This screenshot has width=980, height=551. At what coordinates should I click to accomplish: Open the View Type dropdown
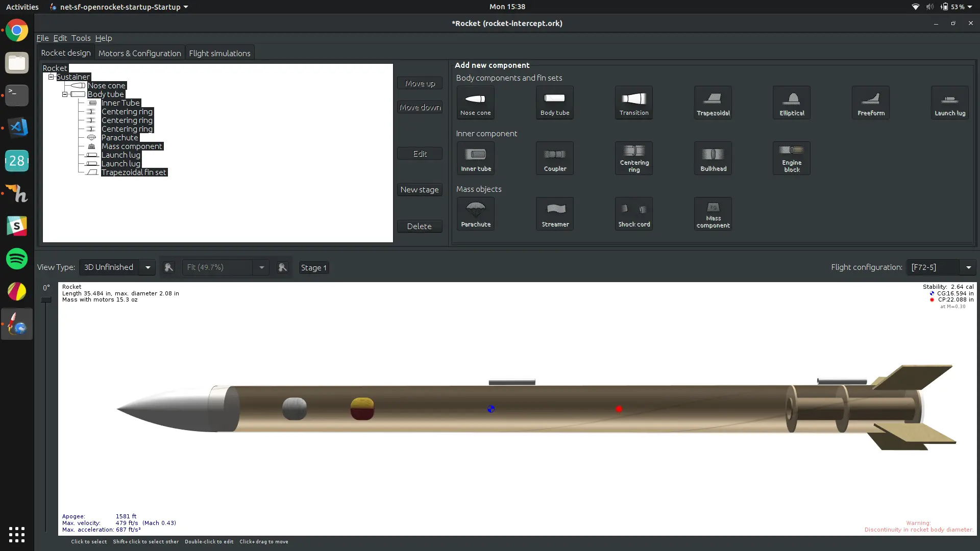(147, 267)
